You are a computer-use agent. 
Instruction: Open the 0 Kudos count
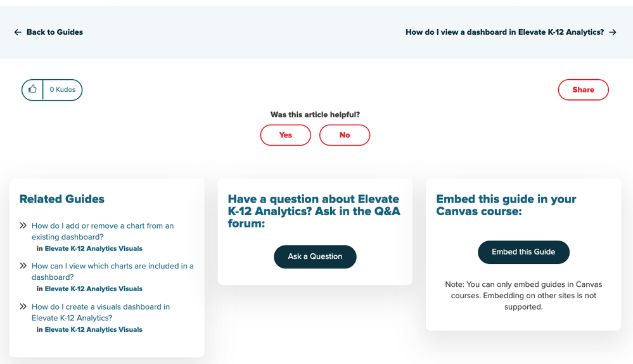click(x=63, y=89)
